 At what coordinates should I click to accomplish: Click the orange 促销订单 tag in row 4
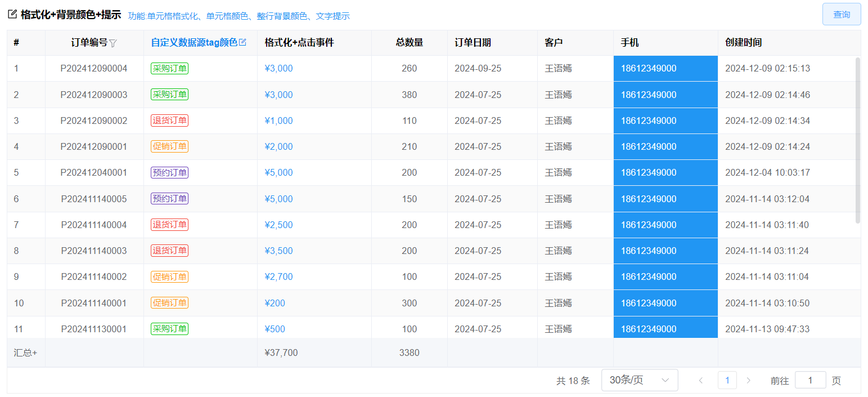169,146
